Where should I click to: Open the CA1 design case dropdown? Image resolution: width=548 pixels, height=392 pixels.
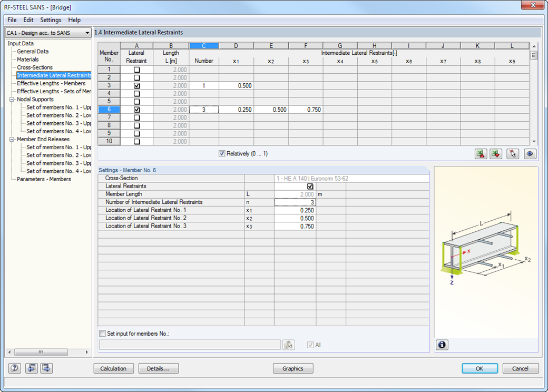[48, 33]
